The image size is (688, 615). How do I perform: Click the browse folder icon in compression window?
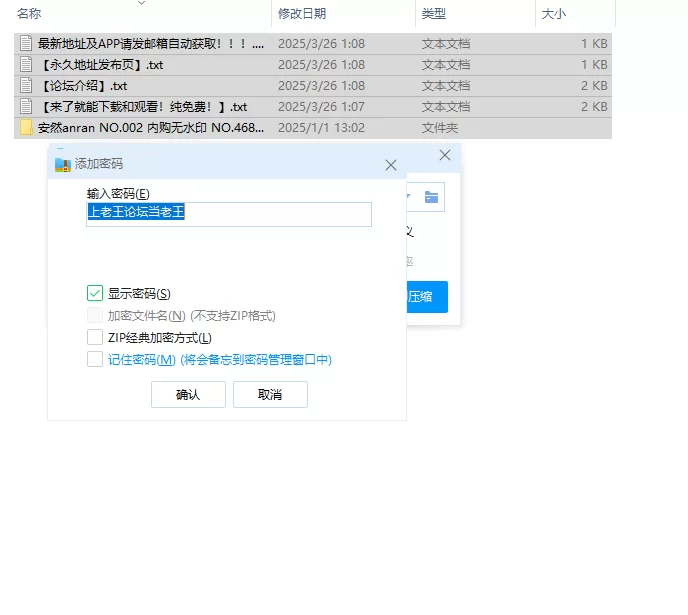tap(431, 197)
